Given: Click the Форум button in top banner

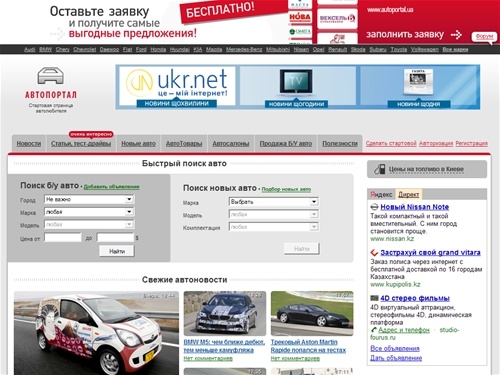Looking at the screenshot, I should (x=484, y=36).
